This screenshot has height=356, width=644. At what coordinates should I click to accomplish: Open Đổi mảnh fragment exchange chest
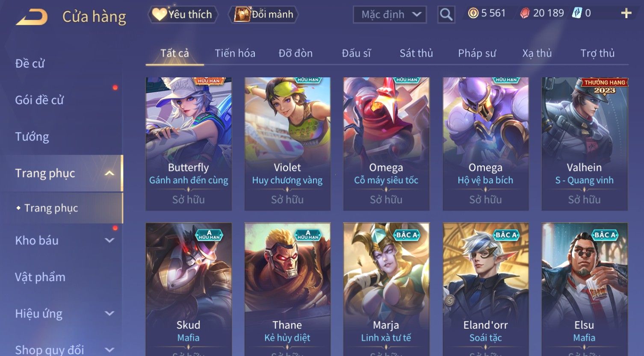click(x=263, y=15)
